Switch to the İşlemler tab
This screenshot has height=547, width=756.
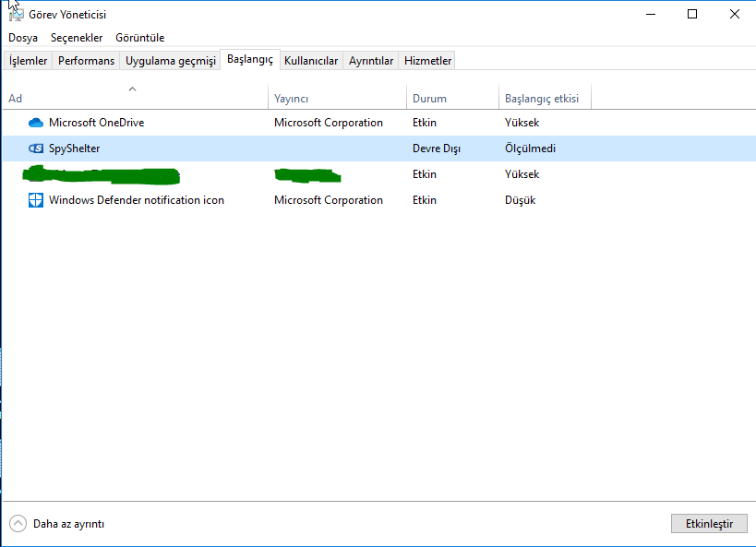click(28, 61)
